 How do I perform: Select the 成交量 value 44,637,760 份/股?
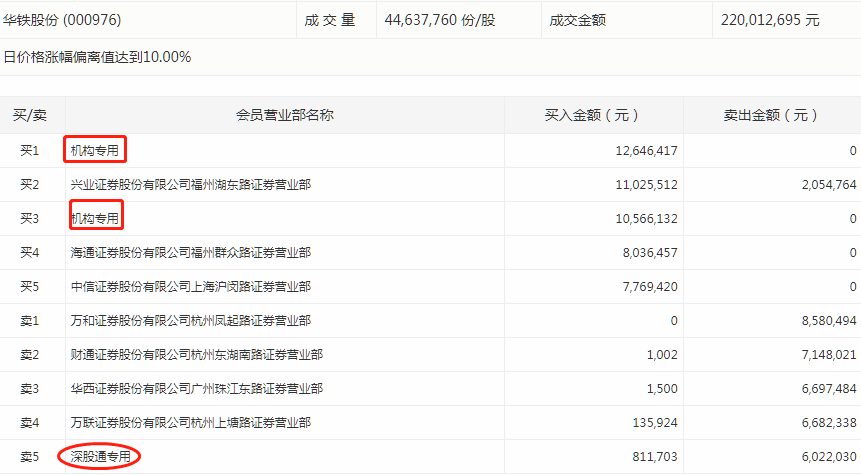[x=439, y=19]
